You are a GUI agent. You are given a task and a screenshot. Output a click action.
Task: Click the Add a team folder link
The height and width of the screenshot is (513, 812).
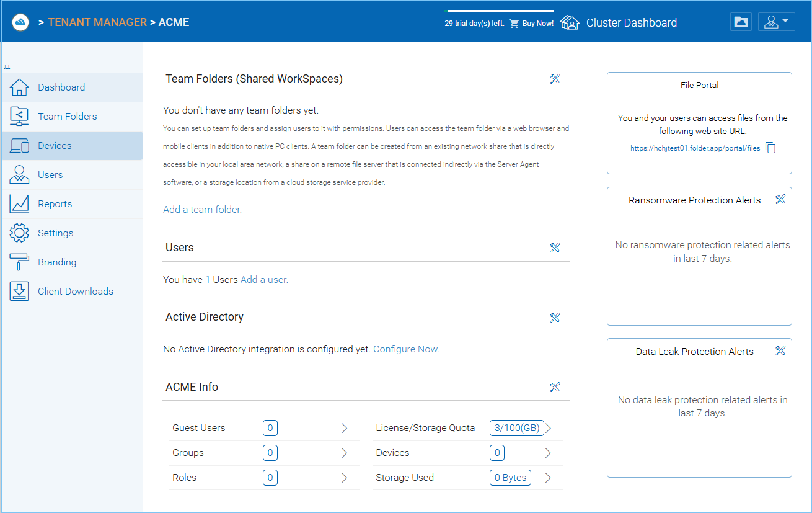click(202, 210)
